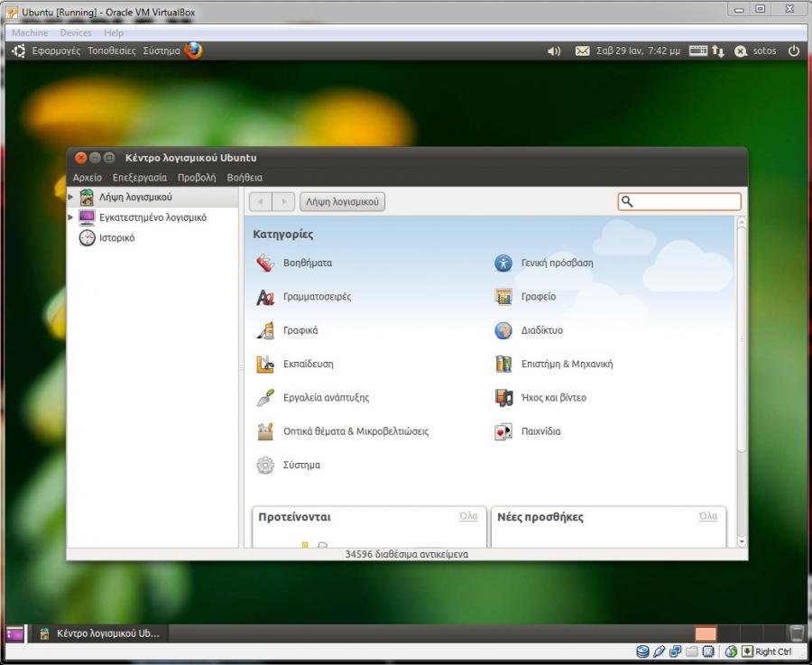Open the volume speaker indicator
The image size is (812, 665).
tap(554, 51)
